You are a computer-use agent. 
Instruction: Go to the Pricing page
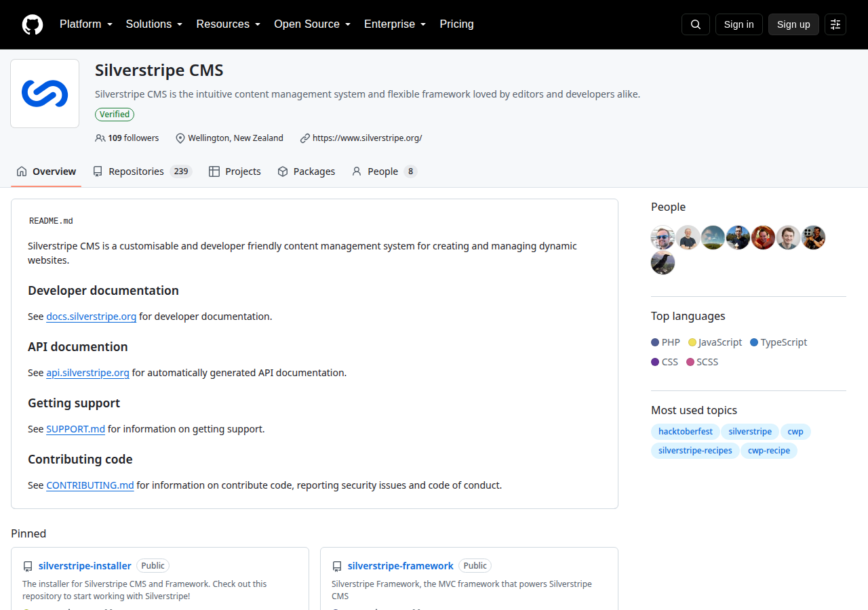[x=457, y=24]
